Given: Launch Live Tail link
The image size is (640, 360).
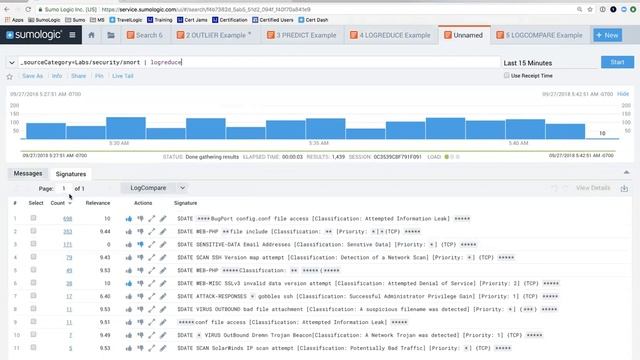Looking at the screenshot, I should tap(123, 76).
